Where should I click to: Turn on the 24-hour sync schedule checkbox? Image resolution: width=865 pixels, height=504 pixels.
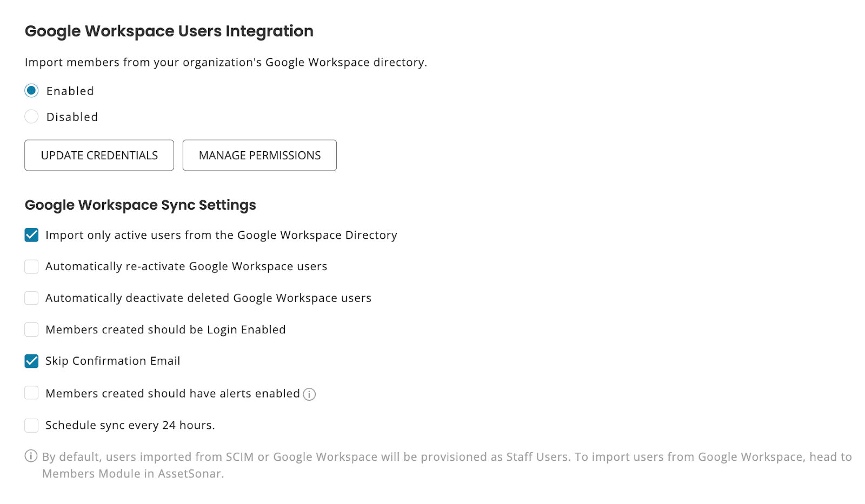pos(31,425)
